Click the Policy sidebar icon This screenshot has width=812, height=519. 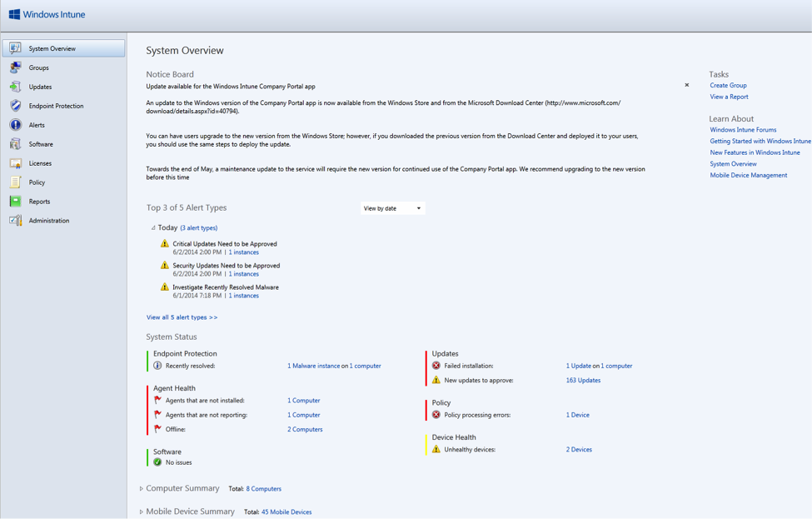point(15,182)
